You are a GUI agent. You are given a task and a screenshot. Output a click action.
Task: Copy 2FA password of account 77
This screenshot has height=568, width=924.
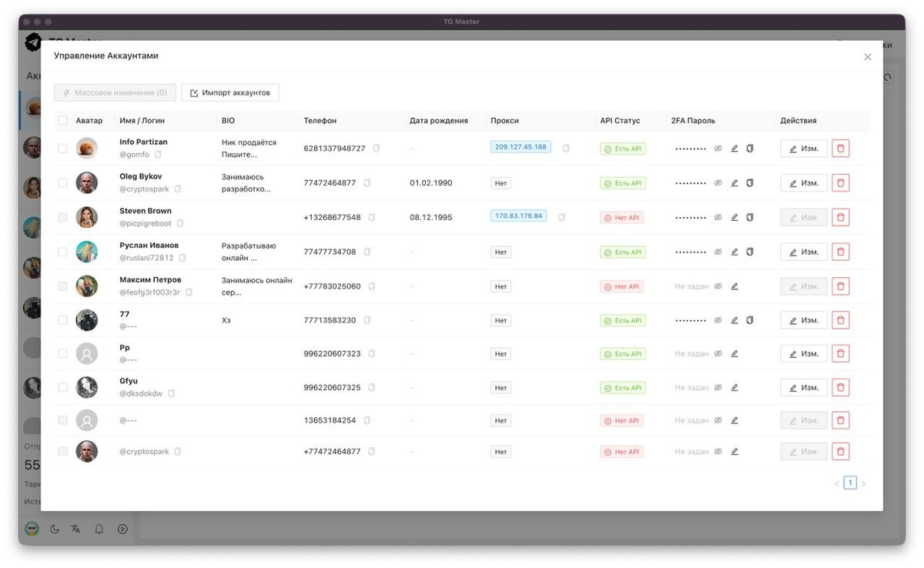pyautogui.click(x=750, y=320)
